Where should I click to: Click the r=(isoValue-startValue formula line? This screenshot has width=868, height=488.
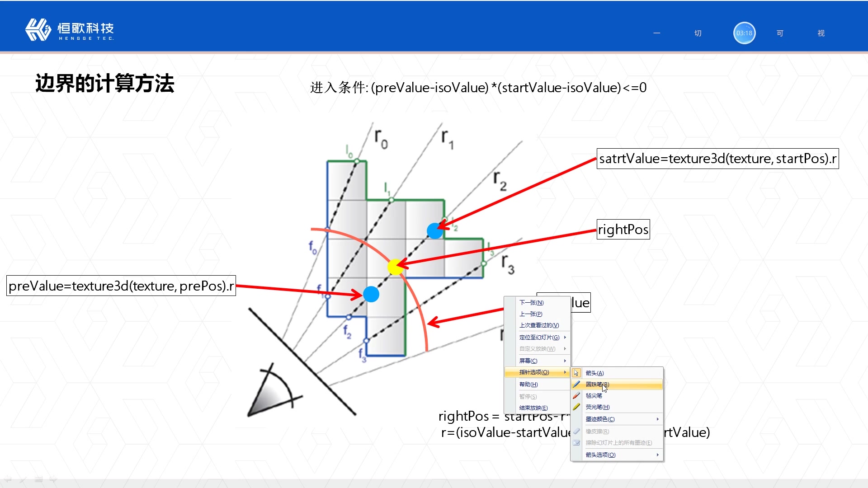tap(575, 432)
